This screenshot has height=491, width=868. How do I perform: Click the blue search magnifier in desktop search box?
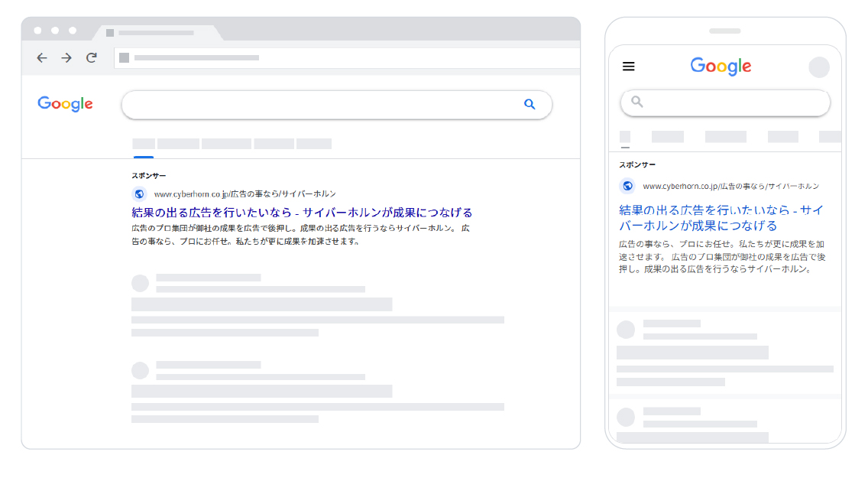pos(530,105)
